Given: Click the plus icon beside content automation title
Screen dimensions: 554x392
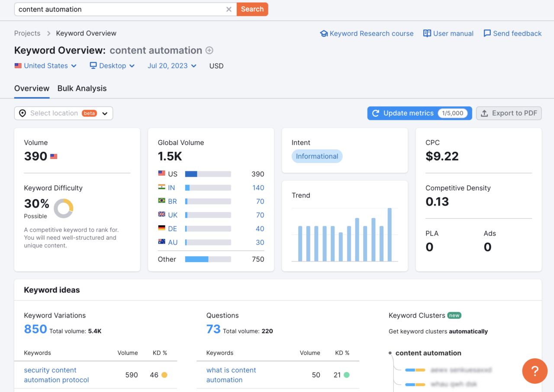Looking at the screenshot, I should click(209, 50).
